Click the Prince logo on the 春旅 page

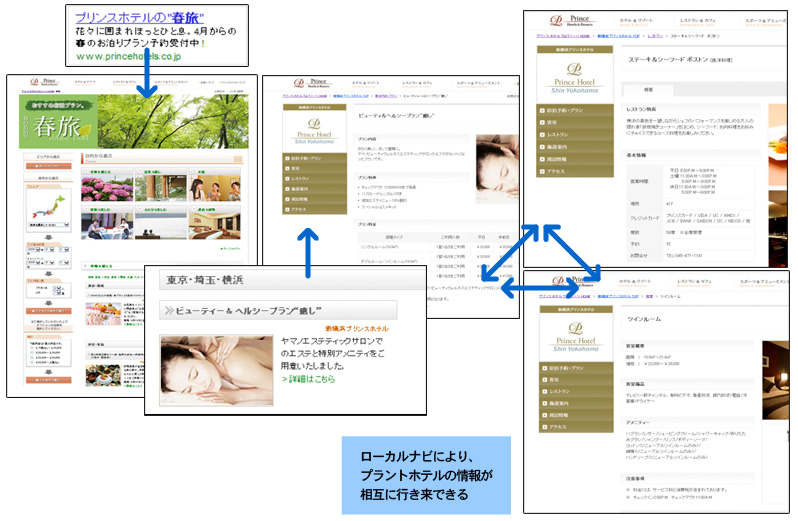pyautogui.click(x=44, y=81)
